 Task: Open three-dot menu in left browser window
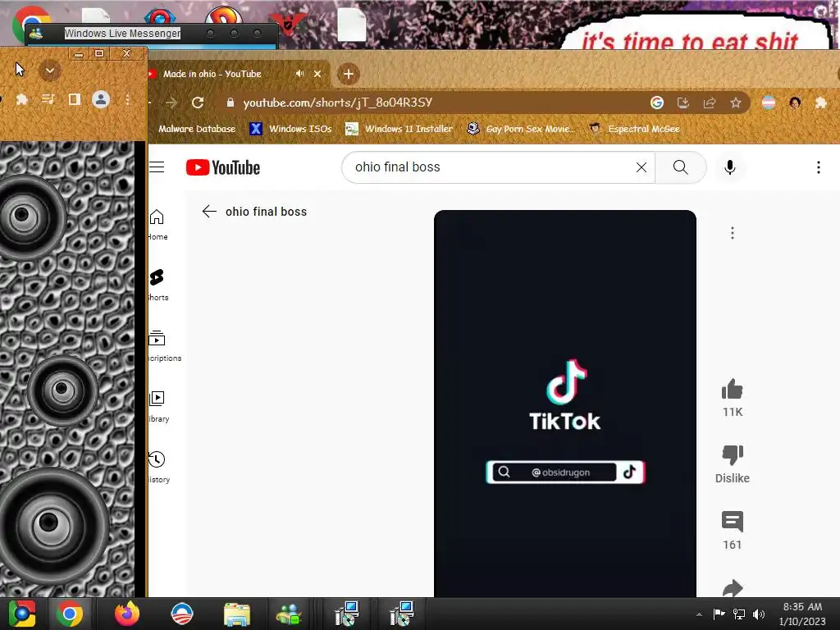127,99
